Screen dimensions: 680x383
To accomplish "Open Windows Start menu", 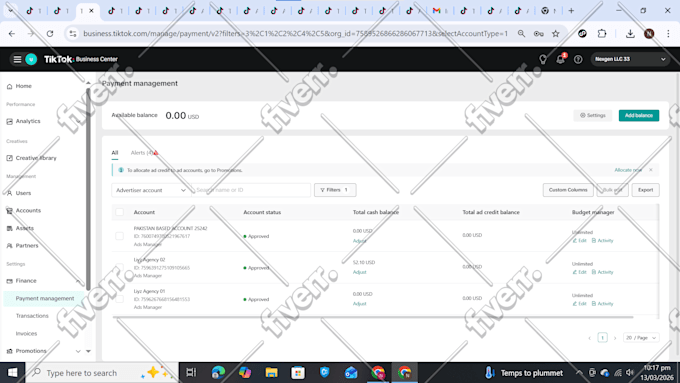I will 13,373.
